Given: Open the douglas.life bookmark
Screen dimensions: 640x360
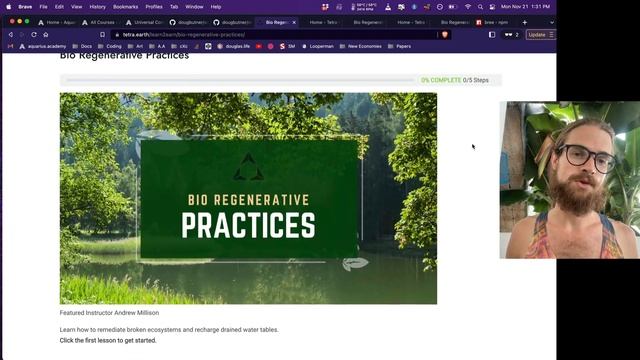Looking at the screenshot, I should click(x=233, y=46).
